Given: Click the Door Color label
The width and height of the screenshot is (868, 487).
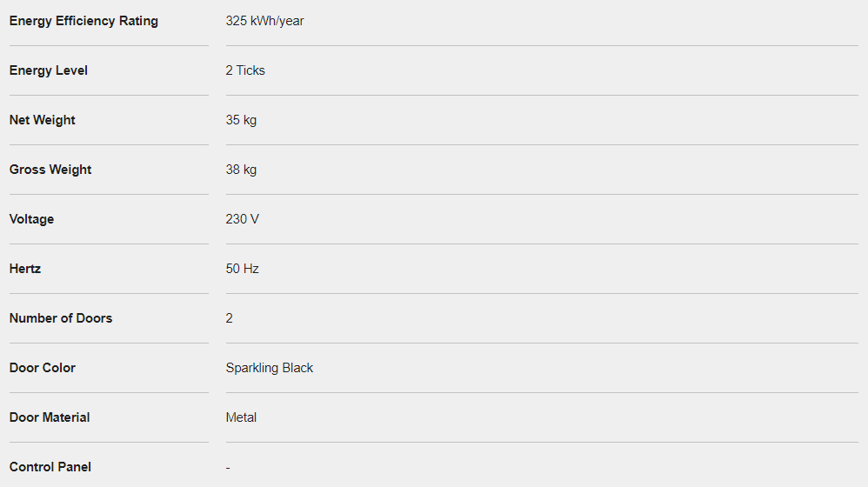Looking at the screenshot, I should click(42, 368).
